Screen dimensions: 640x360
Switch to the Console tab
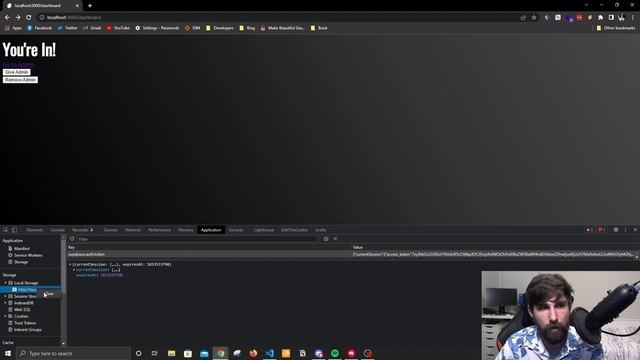click(x=57, y=230)
